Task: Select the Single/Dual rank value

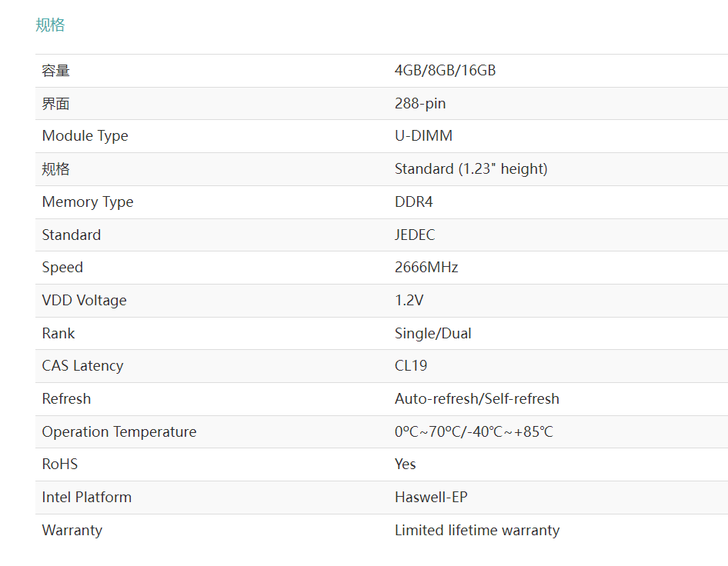Action: pos(432,334)
